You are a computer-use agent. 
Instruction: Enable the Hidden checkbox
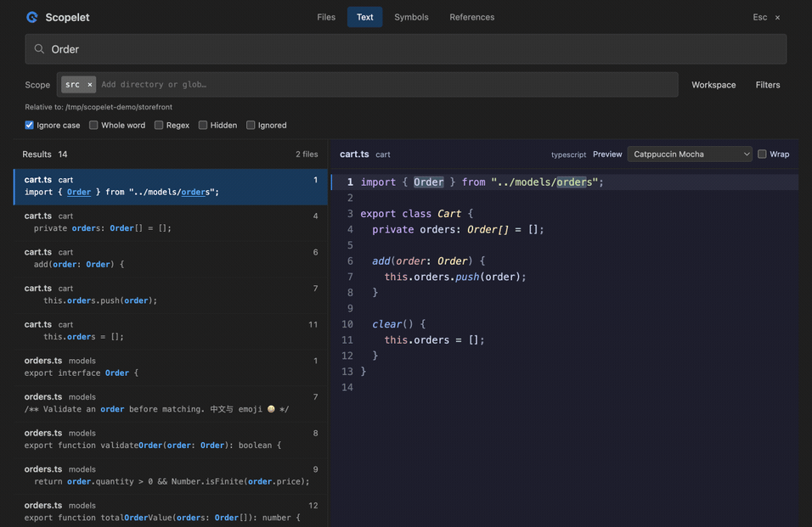click(203, 125)
